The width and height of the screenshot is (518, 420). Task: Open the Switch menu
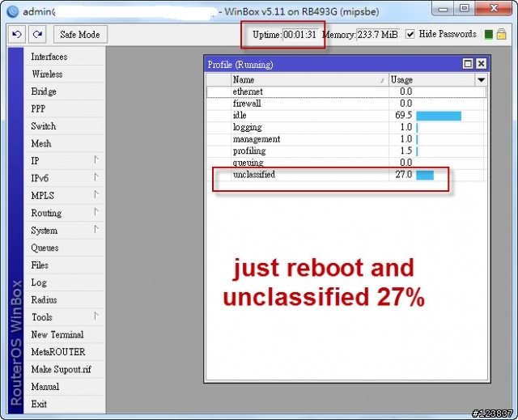point(65,126)
